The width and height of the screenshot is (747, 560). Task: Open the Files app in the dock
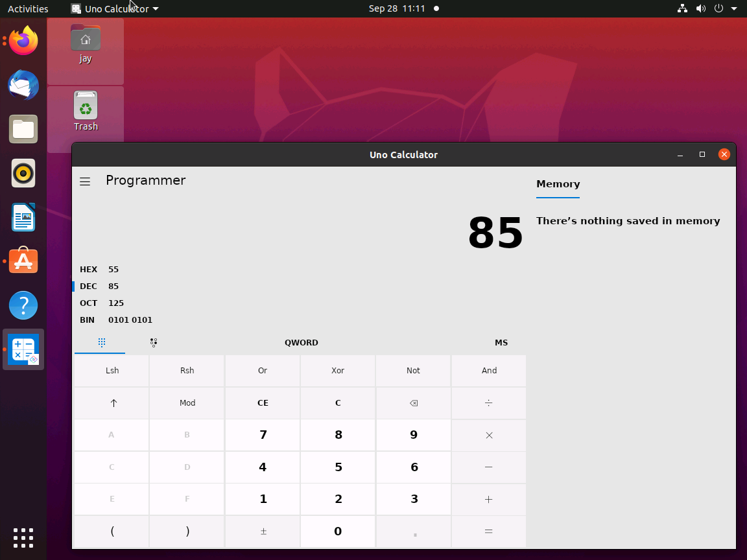coord(23,129)
